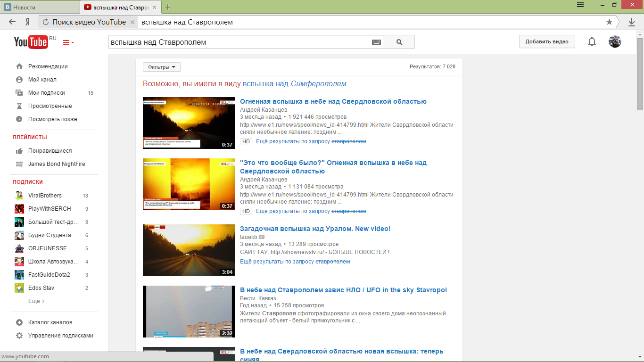This screenshot has width=644, height=362.
Task: Click НЛО над Ставрополем video thumbnail
Action: (189, 312)
